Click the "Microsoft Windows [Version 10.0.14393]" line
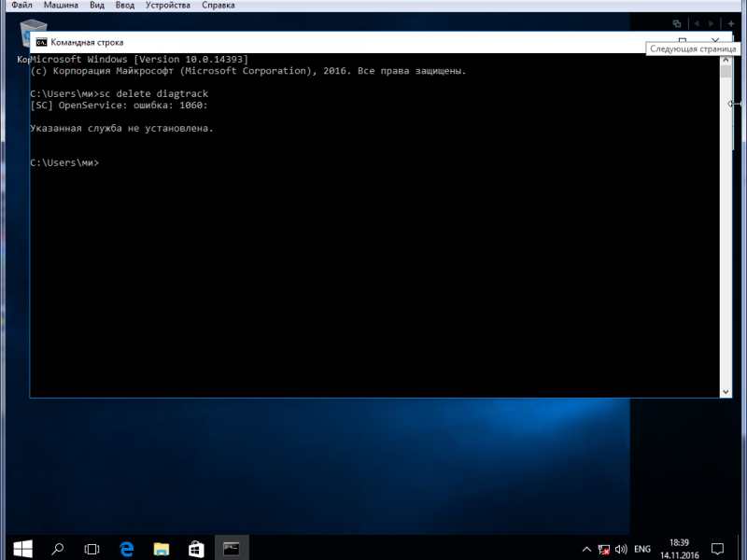This screenshot has width=747, height=560. [139, 59]
